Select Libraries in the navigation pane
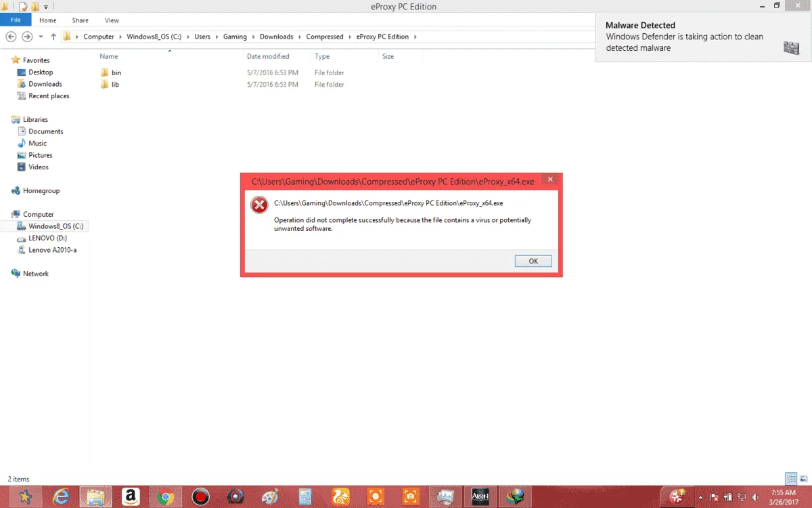This screenshot has width=812, height=508. click(x=35, y=120)
